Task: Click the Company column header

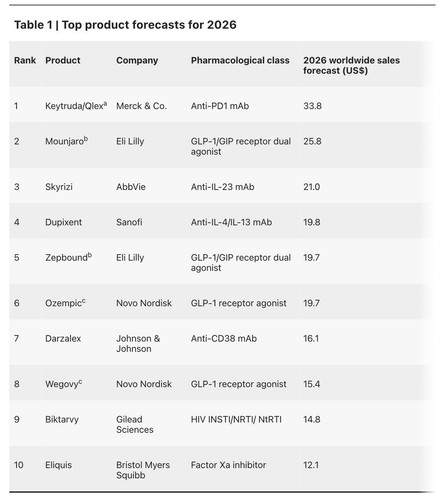Action: pos(137,60)
